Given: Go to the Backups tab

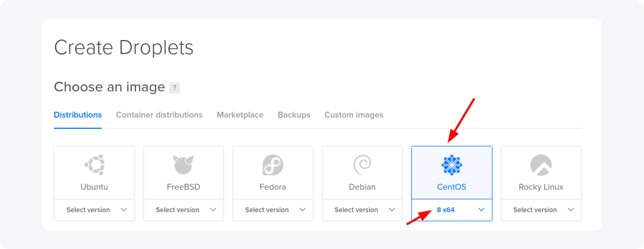Looking at the screenshot, I should [294, 115].
